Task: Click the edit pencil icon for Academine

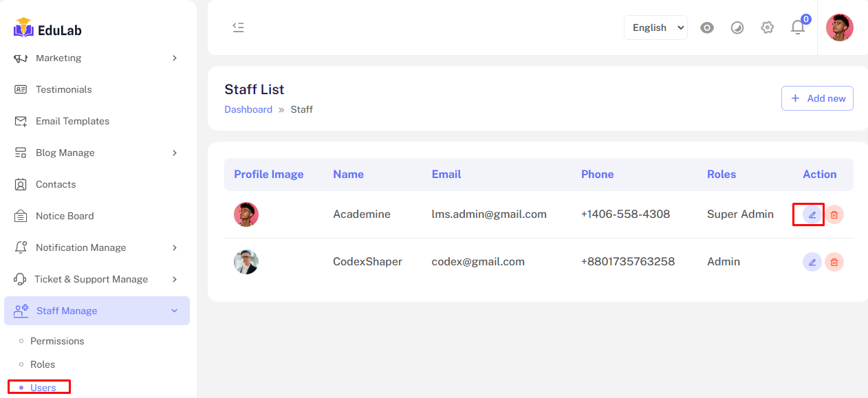Action: point(812,214)
